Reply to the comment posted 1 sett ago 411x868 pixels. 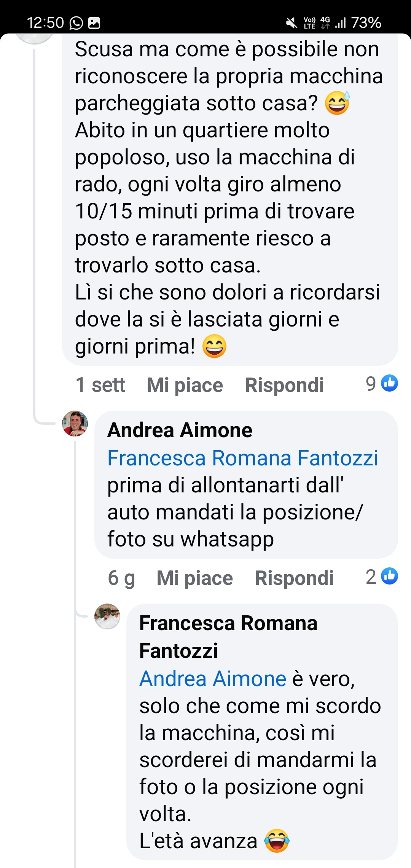(284, 385)
